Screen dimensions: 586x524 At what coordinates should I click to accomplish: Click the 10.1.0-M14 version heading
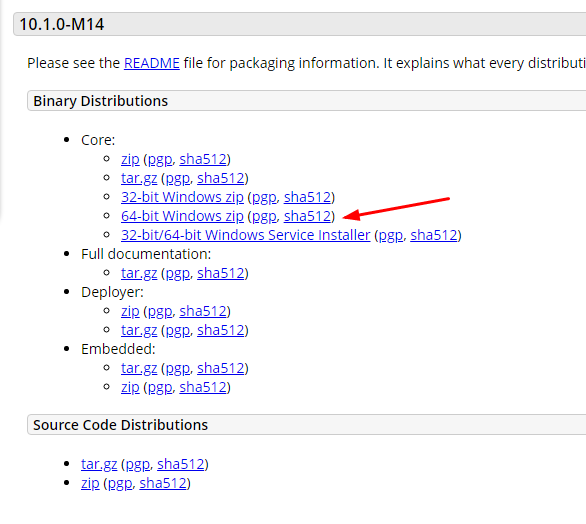[x=62, y=24]
